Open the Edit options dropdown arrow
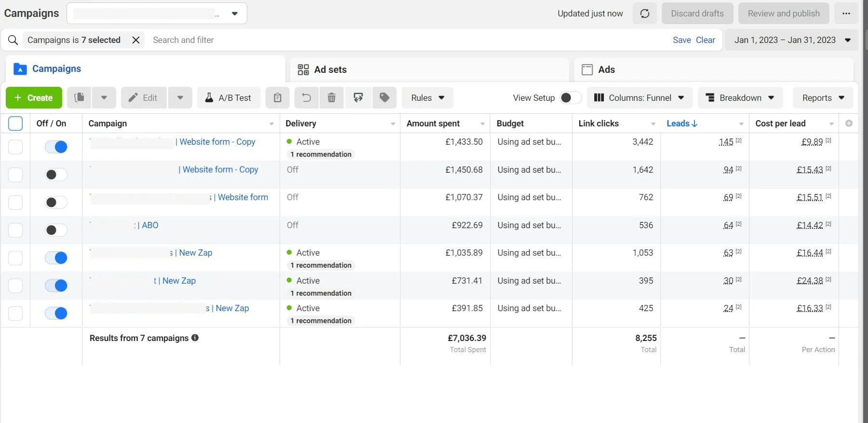868x423 pixels. 180,97
